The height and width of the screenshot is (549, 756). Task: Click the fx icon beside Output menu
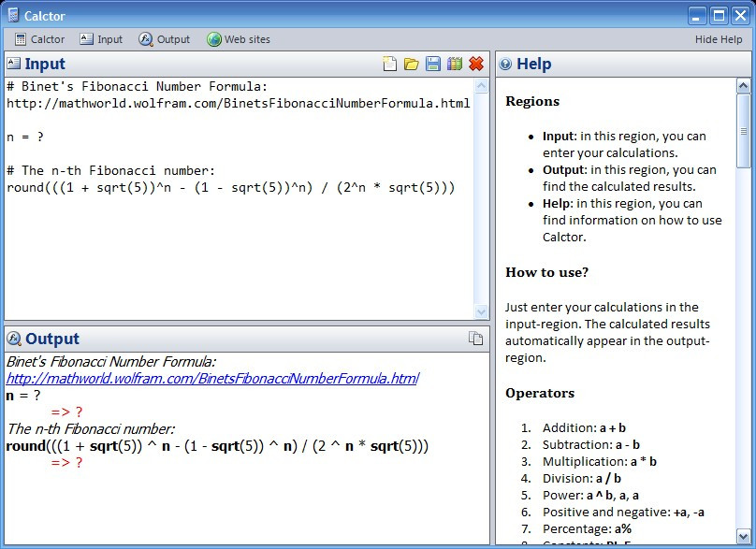146,39
